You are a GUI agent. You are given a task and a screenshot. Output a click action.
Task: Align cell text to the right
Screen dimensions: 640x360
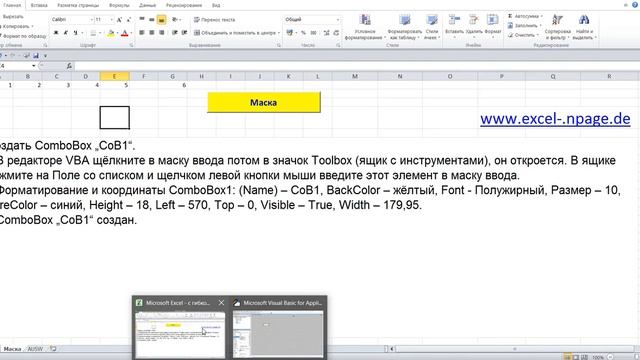[x=161, y=33]
